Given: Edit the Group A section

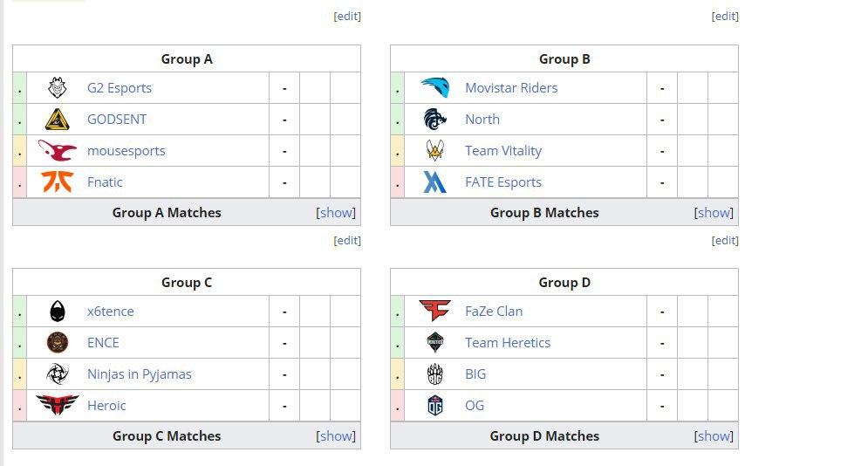Looking at the screenshot, I should click(x=347, y=16).
